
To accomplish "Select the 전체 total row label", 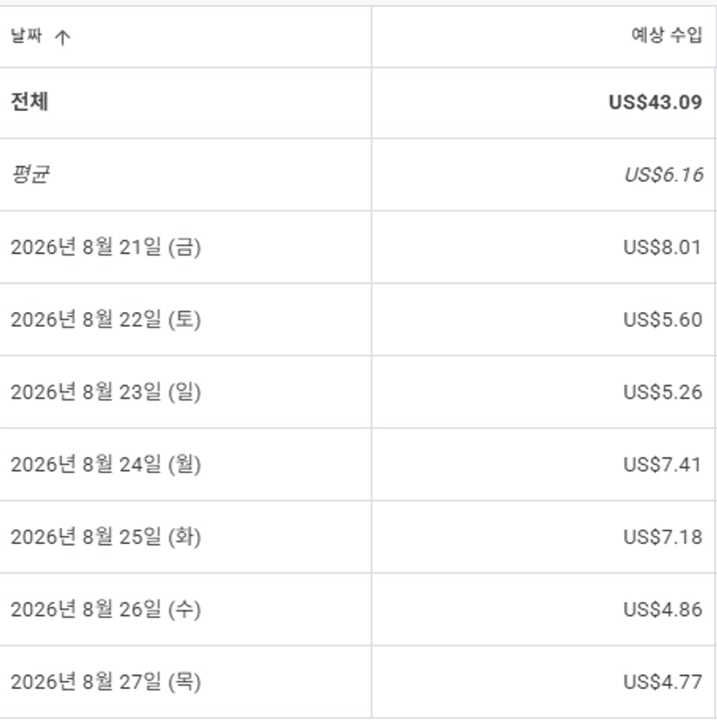I will click(29, 101).
